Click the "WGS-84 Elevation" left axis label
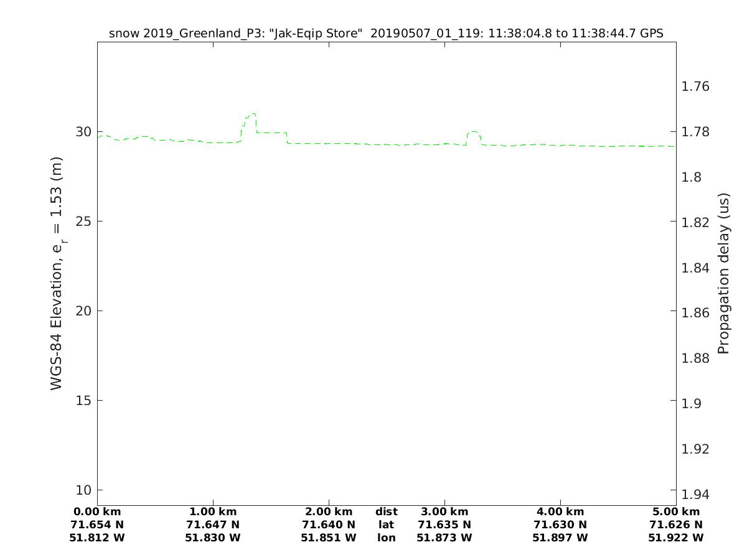This screenshot has width=747, height=560. point(57,274)
